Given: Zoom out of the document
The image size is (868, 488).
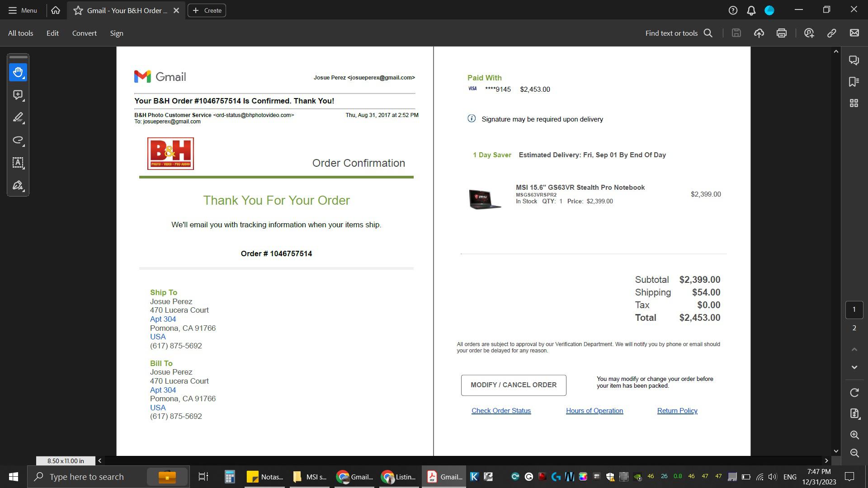Looking at the screenshot, I should [x=854, y=453].
